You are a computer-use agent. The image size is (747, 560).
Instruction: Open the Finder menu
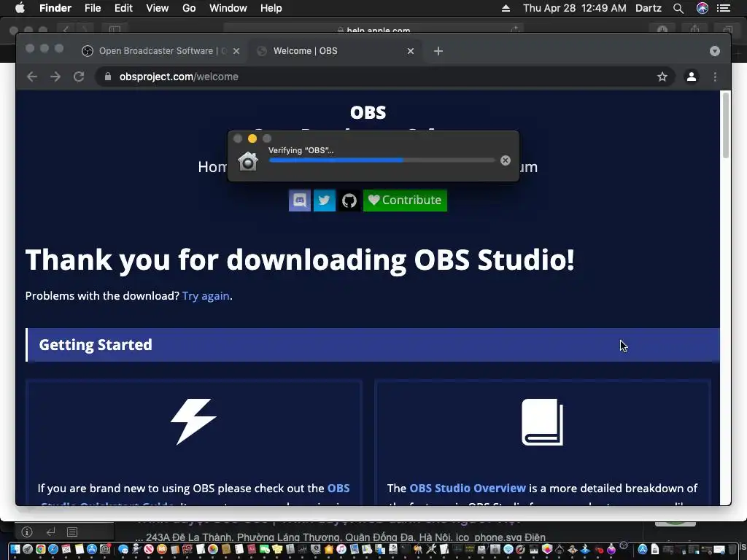(x=55, y=8)
